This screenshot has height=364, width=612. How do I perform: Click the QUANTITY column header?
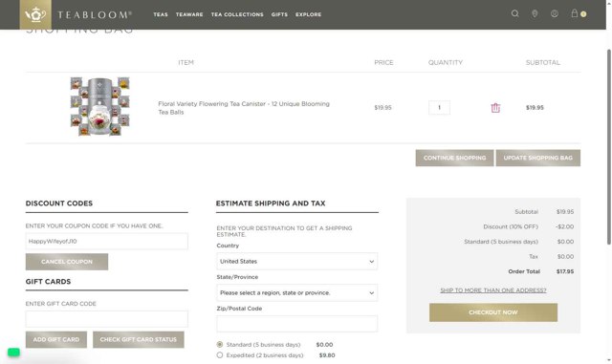(x=446, y=62)
